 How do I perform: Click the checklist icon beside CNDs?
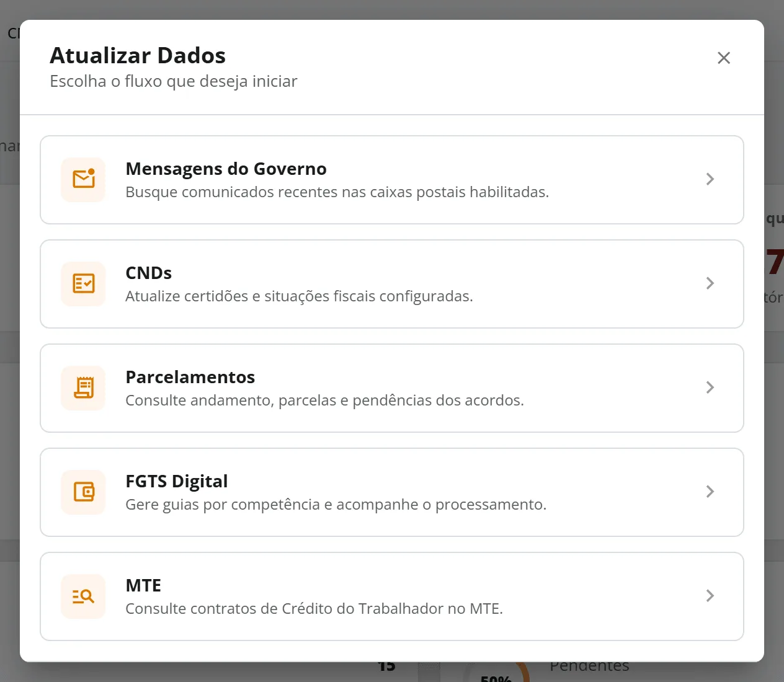click(84, 283)
